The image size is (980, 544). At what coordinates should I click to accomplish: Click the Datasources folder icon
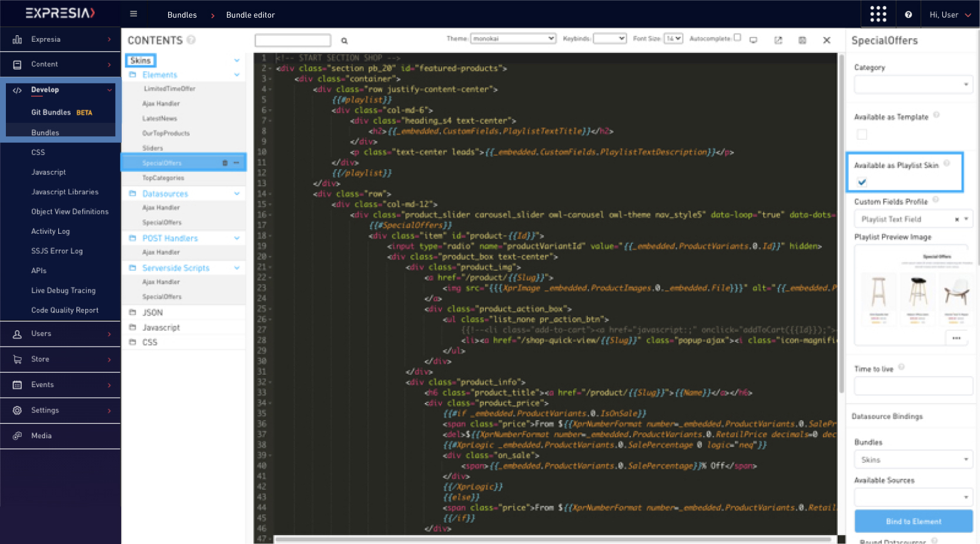click(x=132, y=193)
